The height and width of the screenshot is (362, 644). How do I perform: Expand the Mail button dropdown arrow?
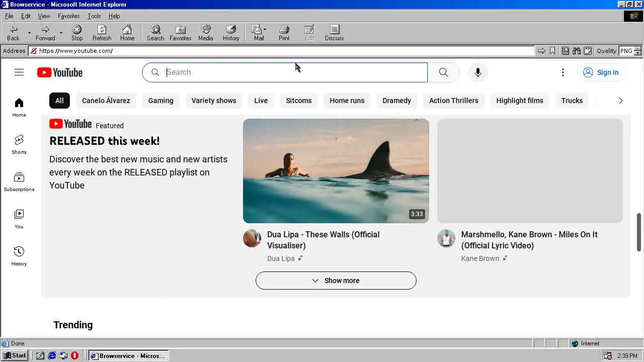(x=265, y=29)
